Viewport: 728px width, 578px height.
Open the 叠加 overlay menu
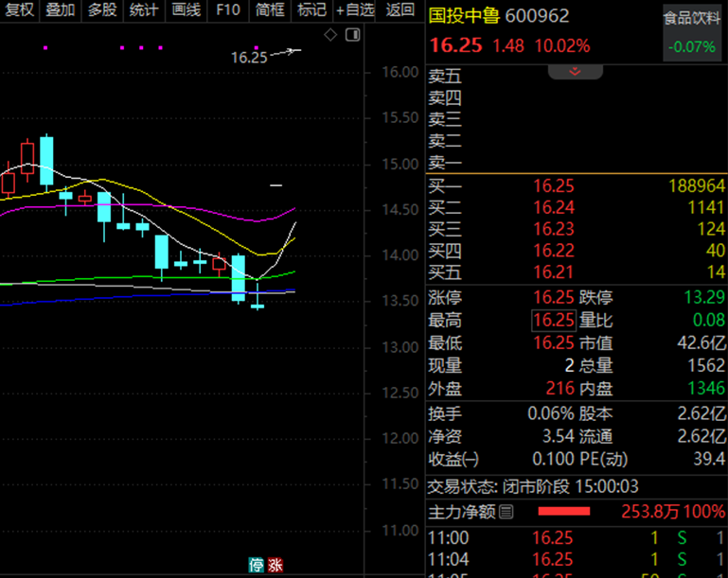[61, 10]
